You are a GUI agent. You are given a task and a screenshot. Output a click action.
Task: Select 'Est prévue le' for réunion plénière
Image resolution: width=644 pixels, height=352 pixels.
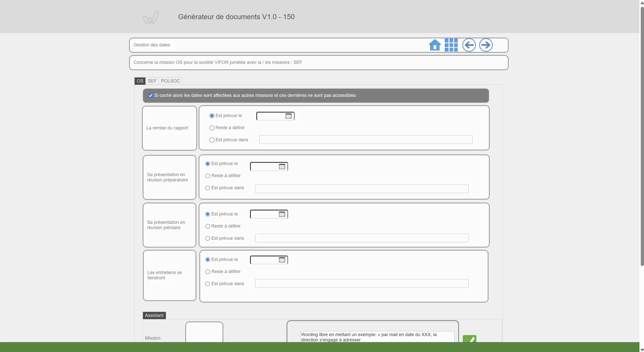[208, 214]
